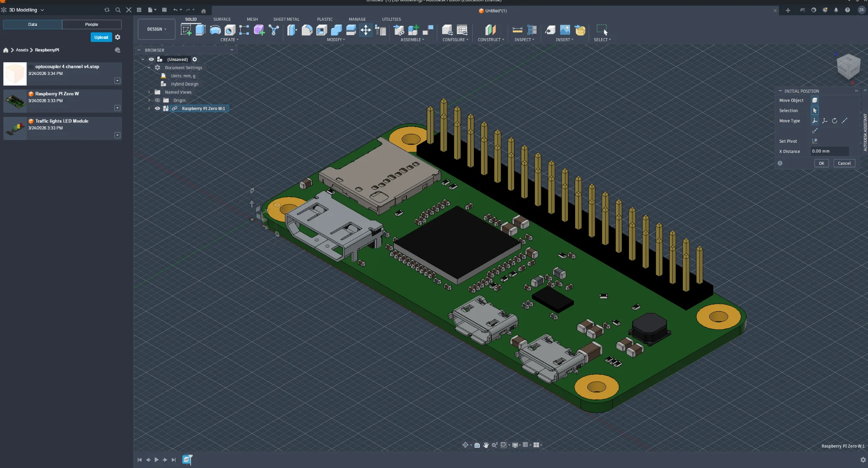The image size is (868, 468).
Task: Activate the Unsaved component radio button
Action: (195, 59)
